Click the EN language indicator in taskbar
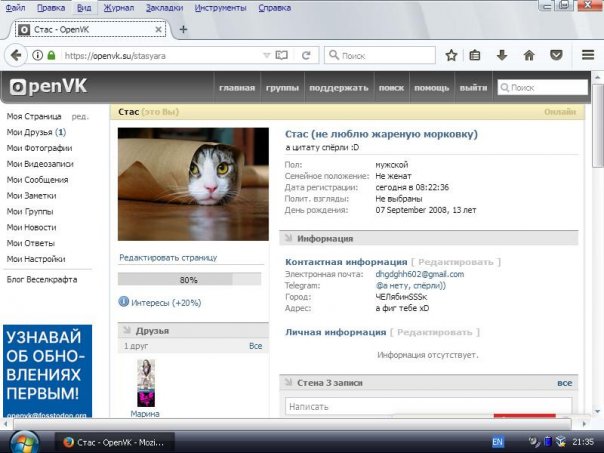Viewport: 604px width, 453px height. [x=497, y=442]
